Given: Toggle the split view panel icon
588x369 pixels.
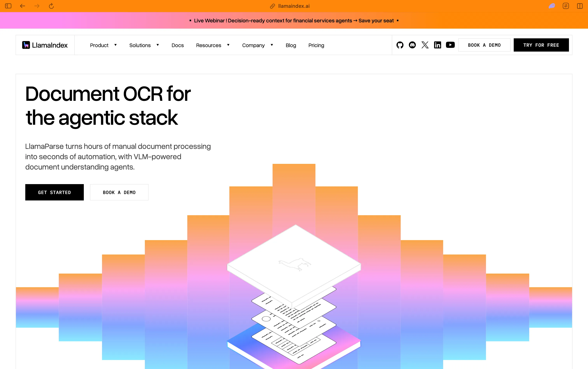Looking at the screenshot, I should pyautogui.click(x=580, y=6).
